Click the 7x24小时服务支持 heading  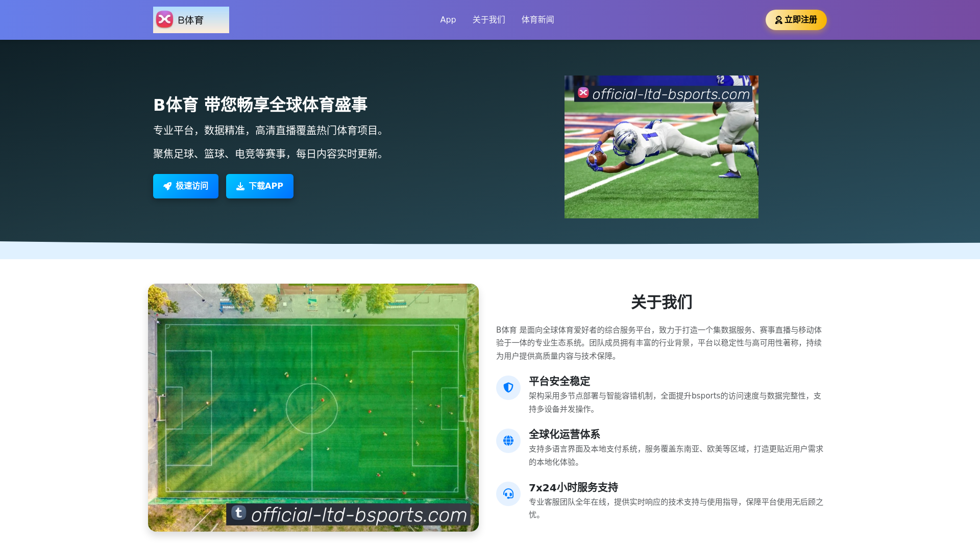pos(573,487)
